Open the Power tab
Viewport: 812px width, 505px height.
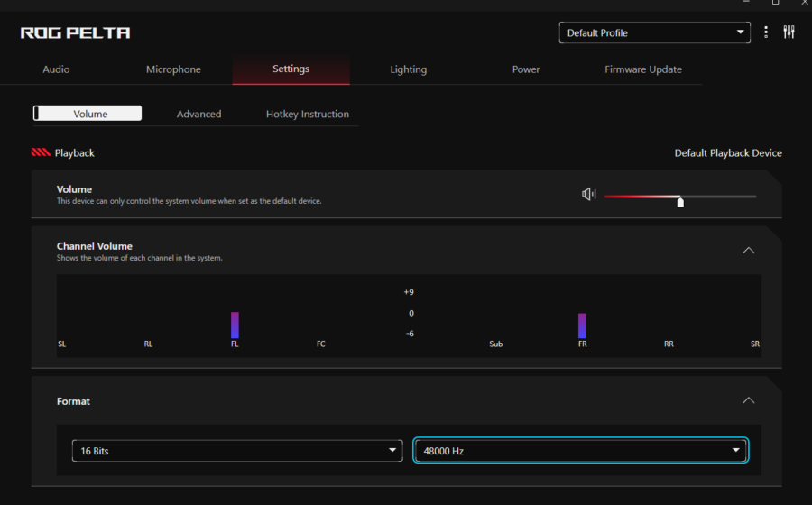click(526, 69)
